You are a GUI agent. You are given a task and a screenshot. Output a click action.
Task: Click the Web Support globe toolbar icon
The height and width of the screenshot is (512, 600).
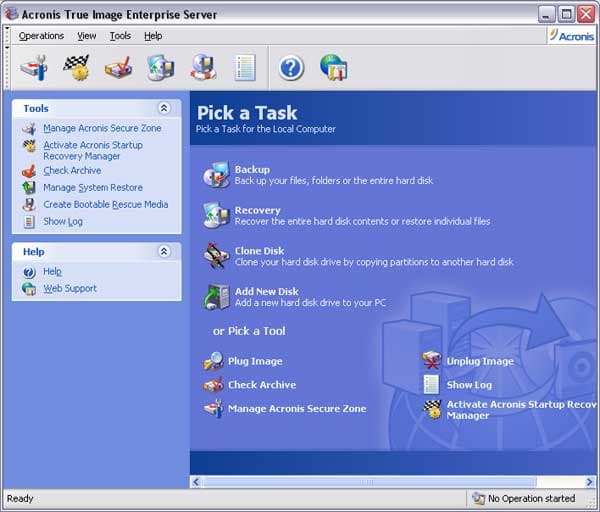(334, 68)
